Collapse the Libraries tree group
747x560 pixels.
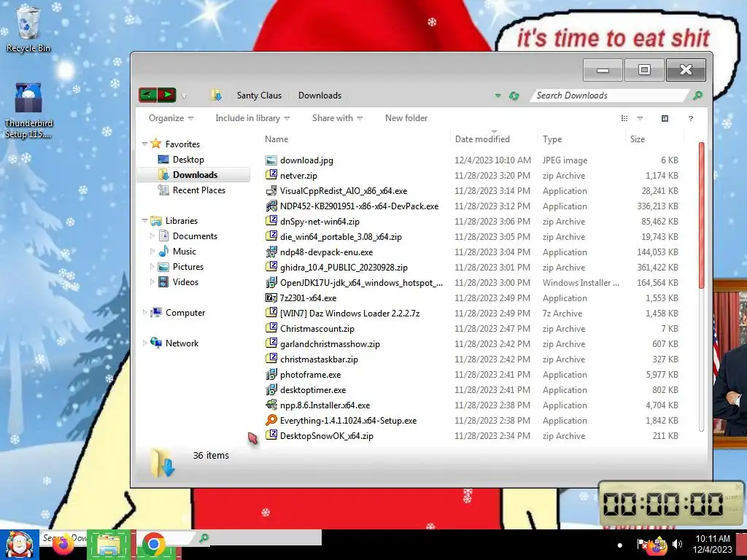(x=144, y=220)
